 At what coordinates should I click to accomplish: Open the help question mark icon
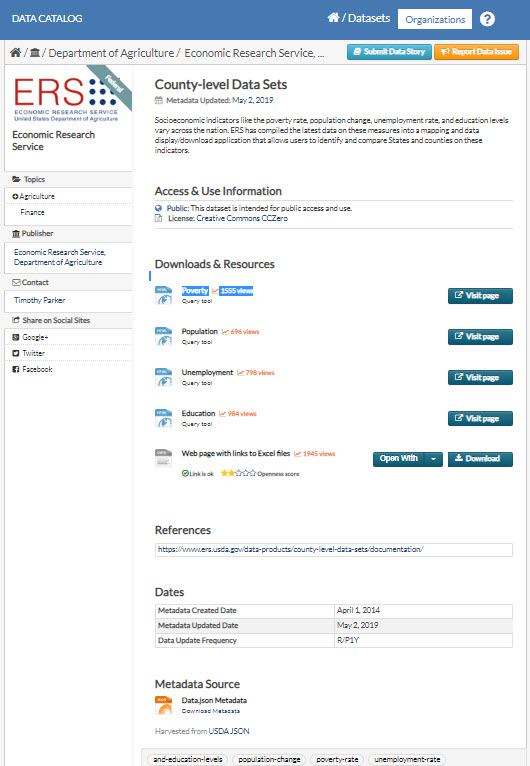pyautogui.click(x=487, y=19)
